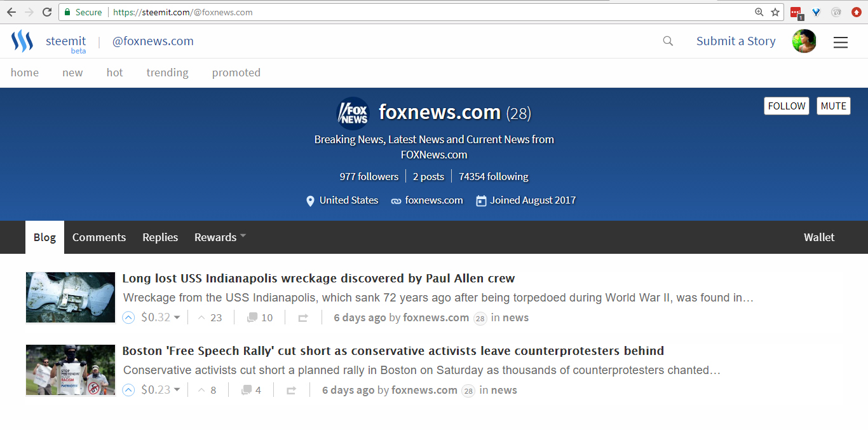Click comments icon on Boston rally post
Screen dimensions: 868x430
coord(247,390)
